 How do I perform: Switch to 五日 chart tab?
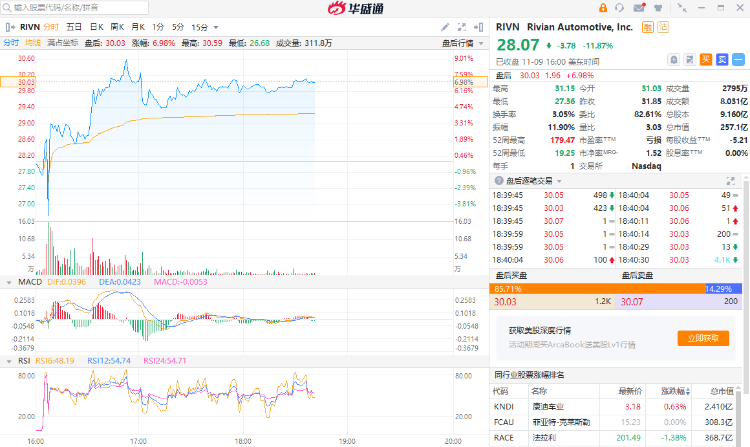(x=74, y=27)
